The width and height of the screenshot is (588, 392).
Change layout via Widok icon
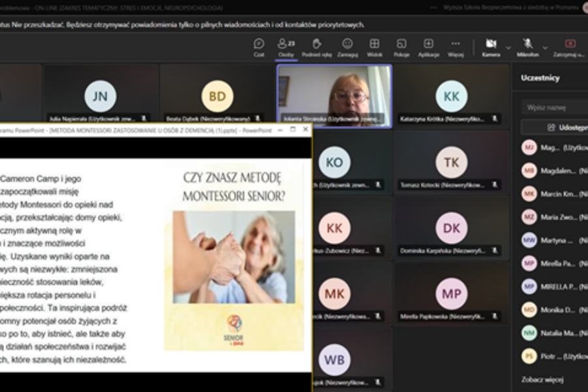pyautogui.click(x=374, y=48)
